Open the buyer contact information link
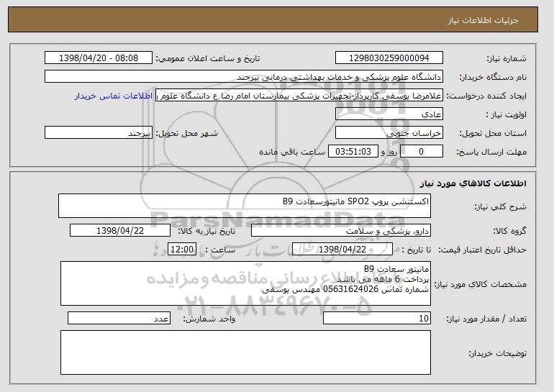The height and width of the screenshot is (392, 554). coord(114,96)
